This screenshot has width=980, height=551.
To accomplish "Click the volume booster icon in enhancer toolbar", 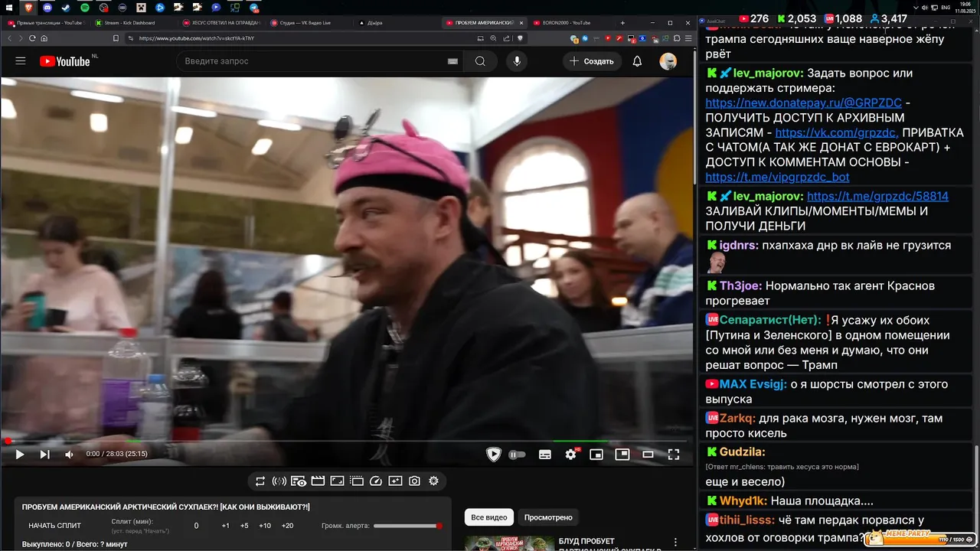I will (279, 481).
